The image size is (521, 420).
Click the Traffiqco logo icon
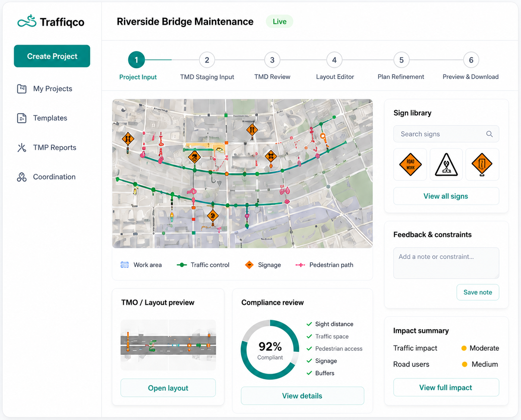pos(27,22)
